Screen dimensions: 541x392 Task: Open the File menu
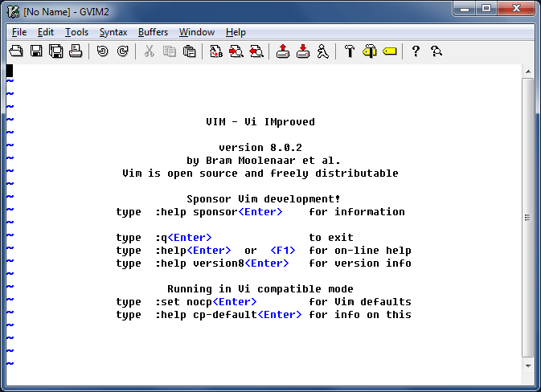[x=19, y=32]
